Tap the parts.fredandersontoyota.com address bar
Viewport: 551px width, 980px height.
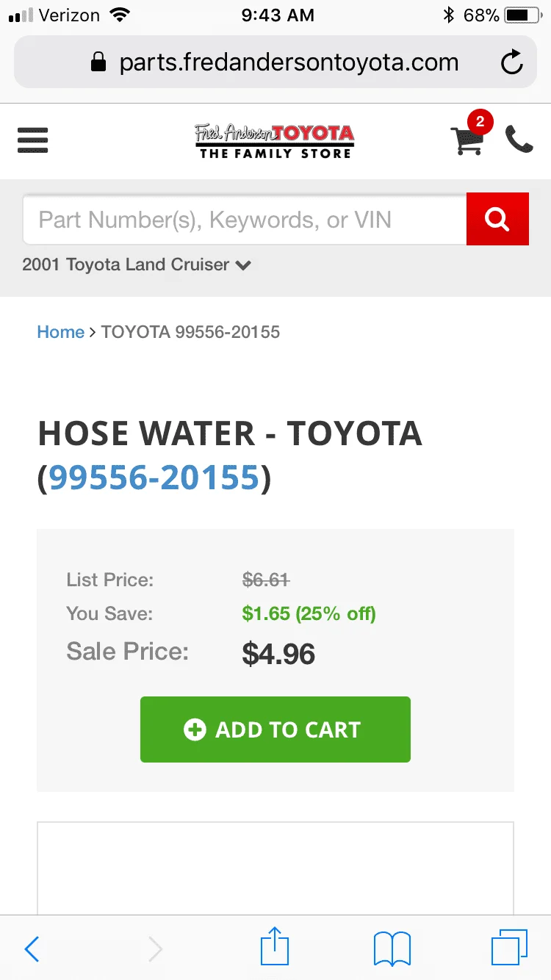(x=275, y=63)
